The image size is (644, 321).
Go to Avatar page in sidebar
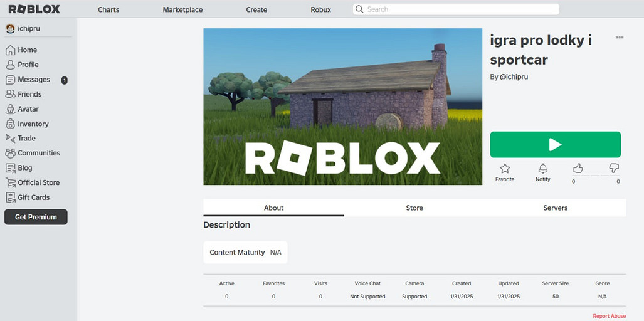(x=28, y=109)
